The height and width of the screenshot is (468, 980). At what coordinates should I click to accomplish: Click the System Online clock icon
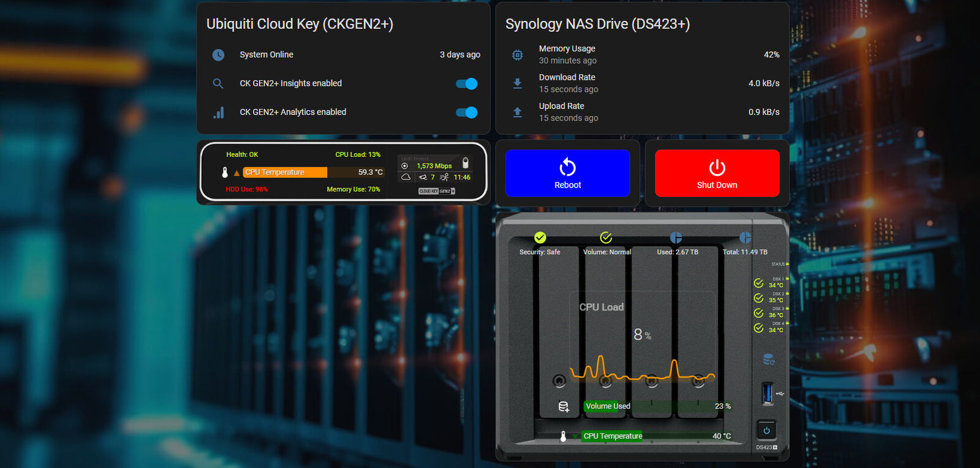218,55
